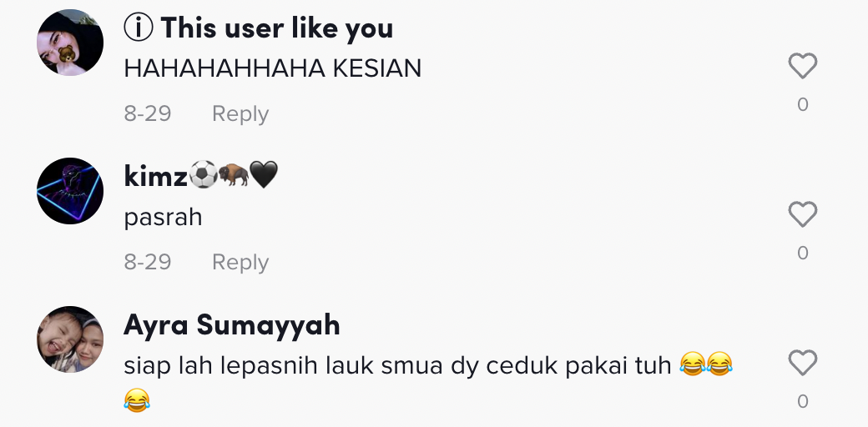Open the "This user like you" profile name

coord(277,28)
